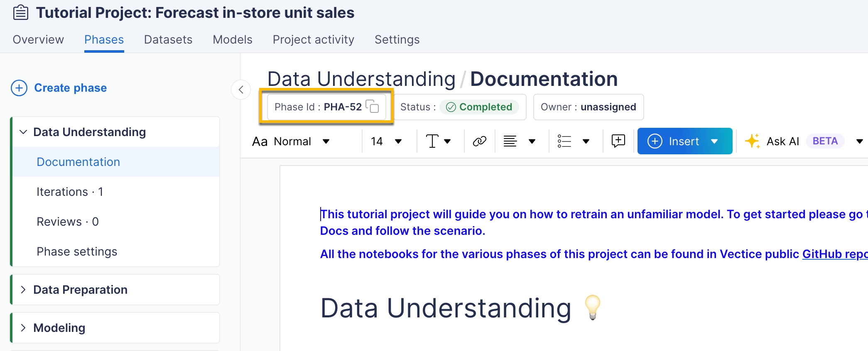Open the GitHub repo link
Image resolution: width=868 pixels, height=351 pixels.
coord(834,254)
